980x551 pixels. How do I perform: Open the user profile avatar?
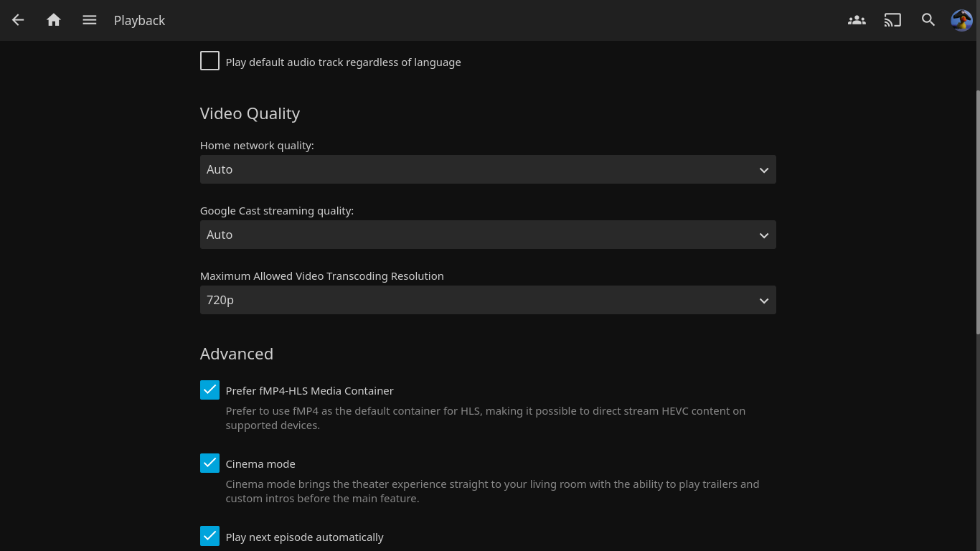point(961,20)
